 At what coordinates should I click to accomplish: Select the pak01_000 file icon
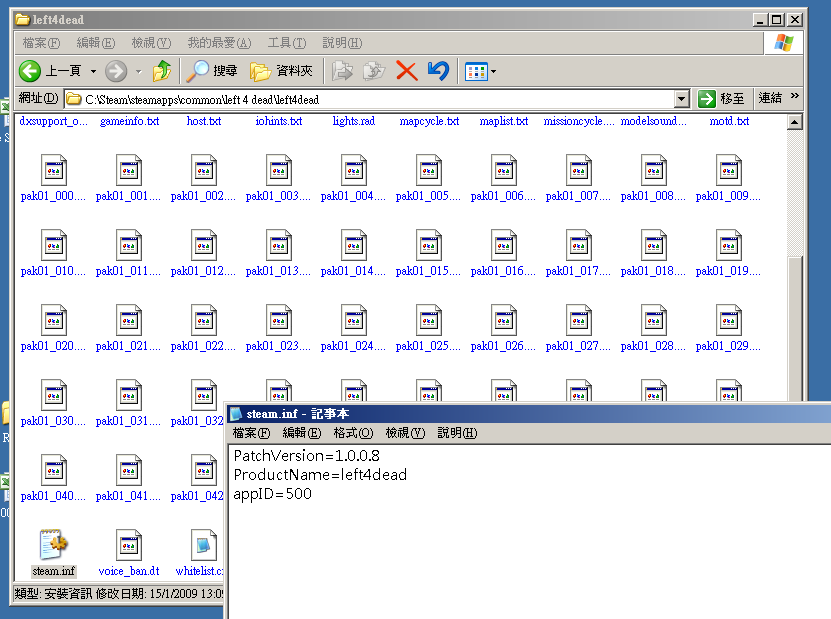[53, 171]
